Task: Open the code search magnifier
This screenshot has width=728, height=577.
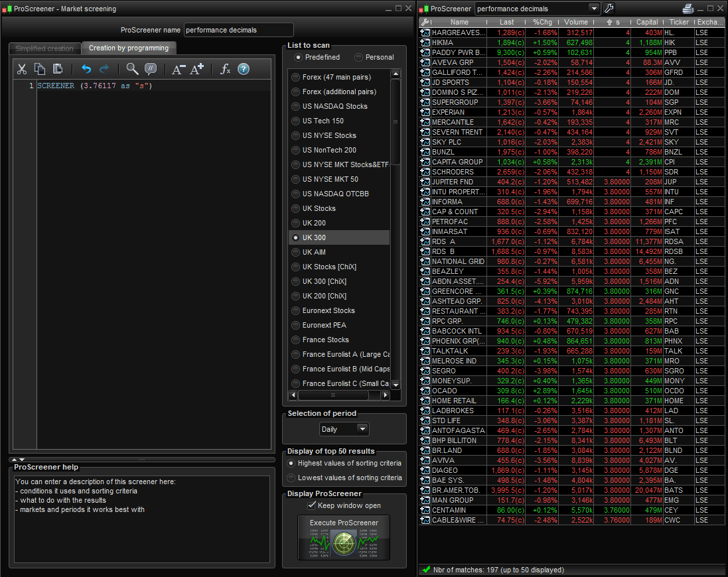Action: [132, 69]
